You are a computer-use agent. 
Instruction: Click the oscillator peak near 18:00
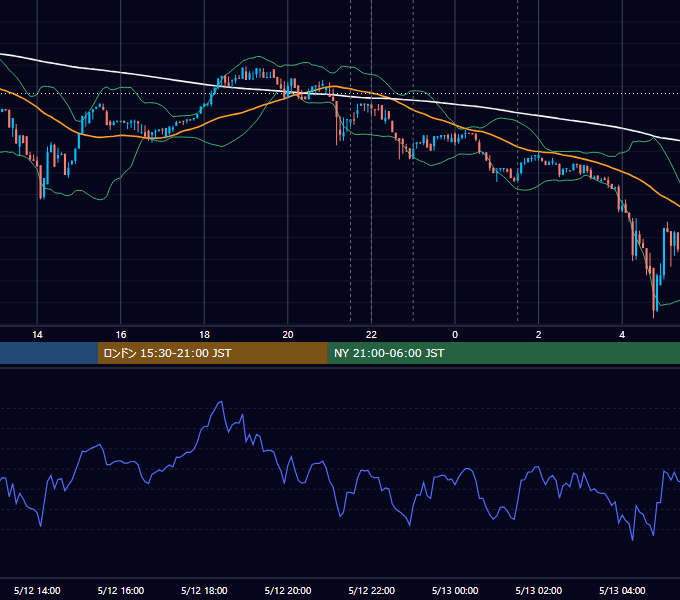coord(221,403)
